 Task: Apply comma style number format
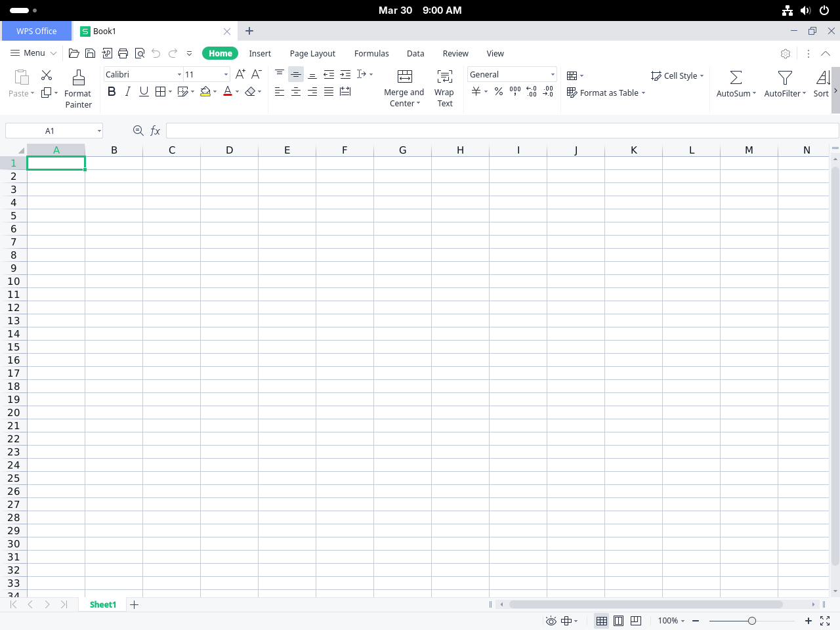514,92
